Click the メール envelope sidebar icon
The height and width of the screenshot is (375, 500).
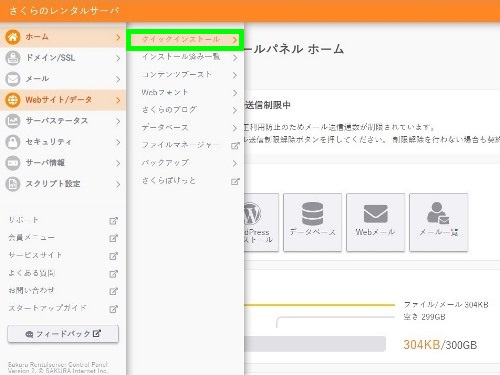(13, 79)
